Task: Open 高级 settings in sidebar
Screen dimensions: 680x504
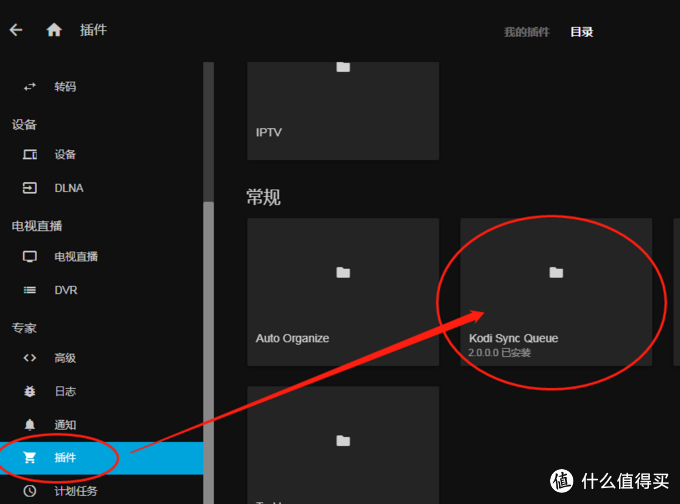Action: (101, 358)
